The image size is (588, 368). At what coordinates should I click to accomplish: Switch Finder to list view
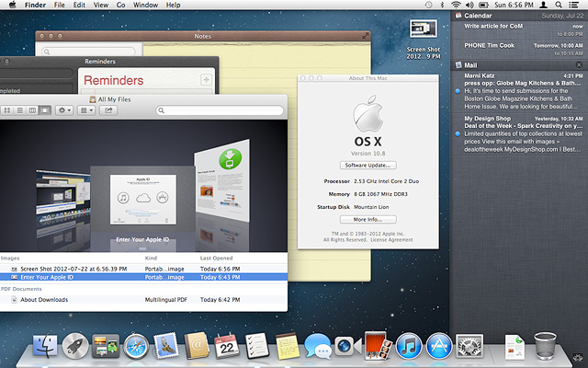click(x=19, y=110)
